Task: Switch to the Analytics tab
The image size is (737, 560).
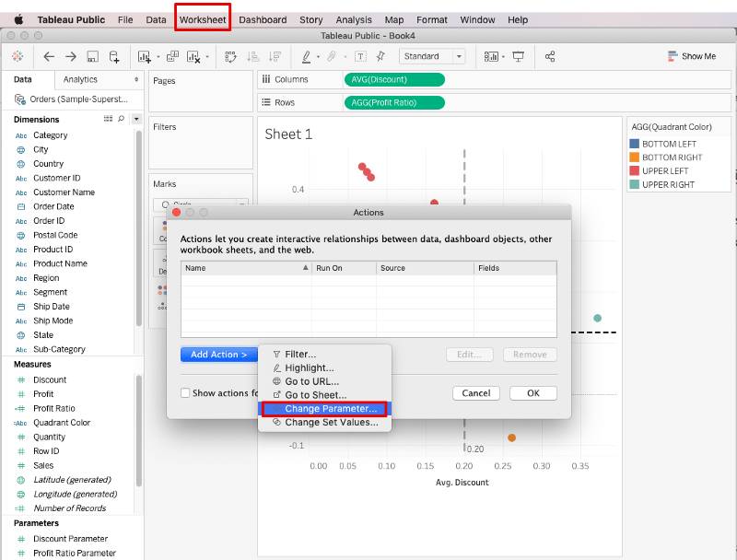Action: coord(80,80)
